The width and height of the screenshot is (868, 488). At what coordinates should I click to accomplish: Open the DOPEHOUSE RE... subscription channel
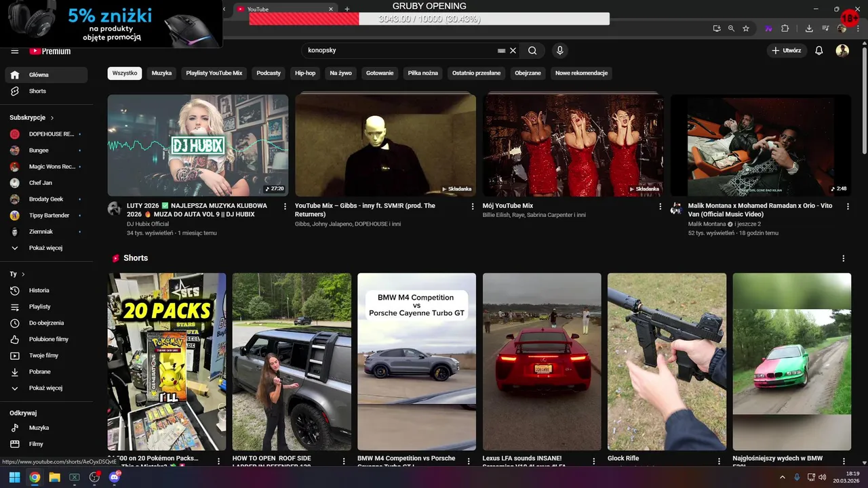tap(46, 134)
